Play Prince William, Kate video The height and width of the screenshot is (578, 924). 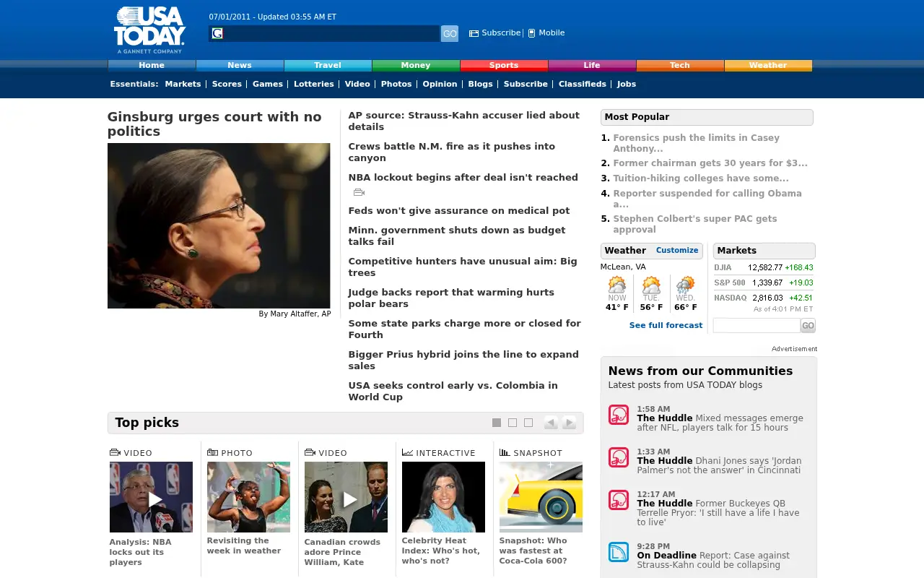[346, 497]
